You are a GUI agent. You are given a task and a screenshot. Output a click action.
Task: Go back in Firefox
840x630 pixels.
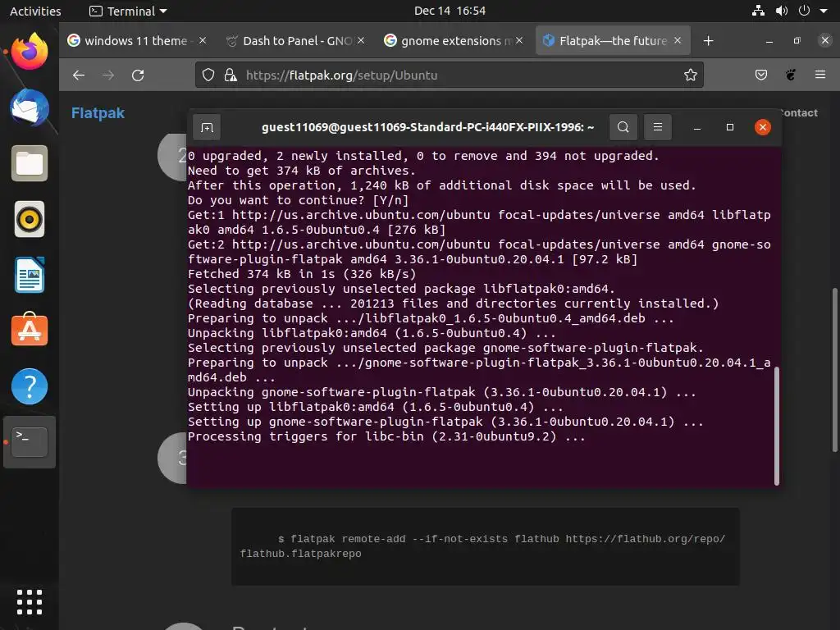(79, 75)
